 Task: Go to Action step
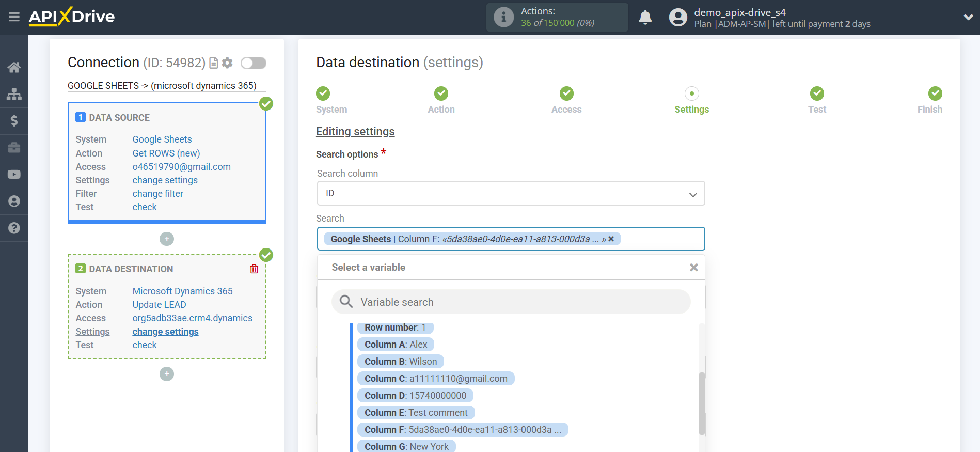click(441, 93)
